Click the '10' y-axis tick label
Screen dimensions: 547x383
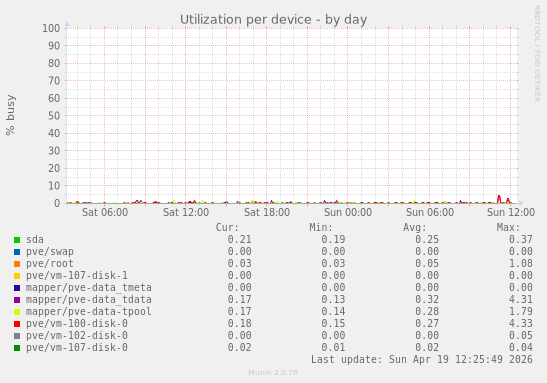coord(54,186)
